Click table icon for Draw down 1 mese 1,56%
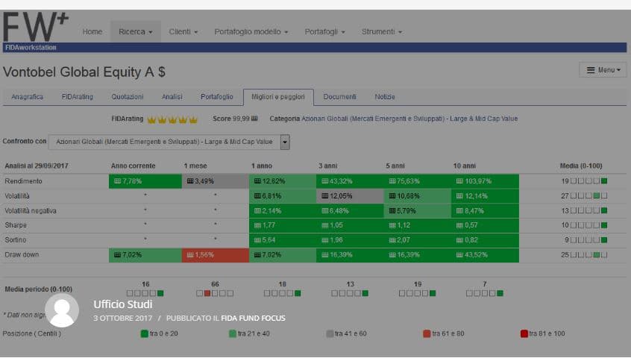The width and height of the screenshot is (631, 364). point(190,255)
